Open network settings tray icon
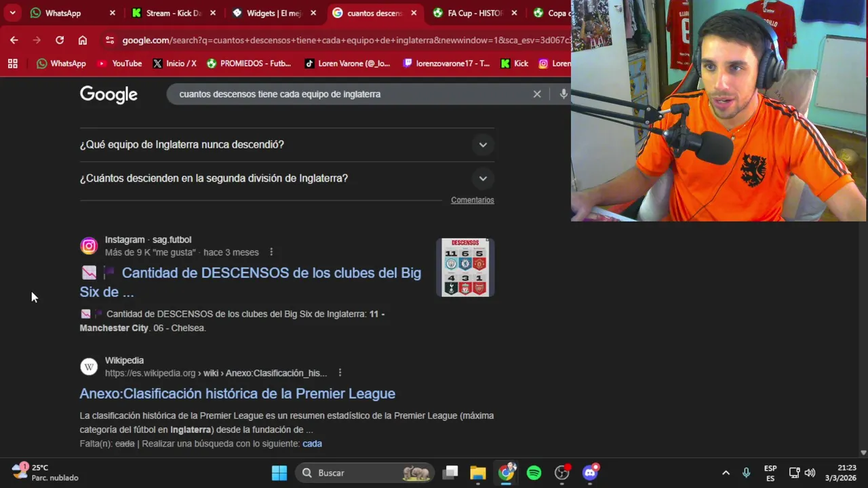The image size is (868, 488). 795,472
